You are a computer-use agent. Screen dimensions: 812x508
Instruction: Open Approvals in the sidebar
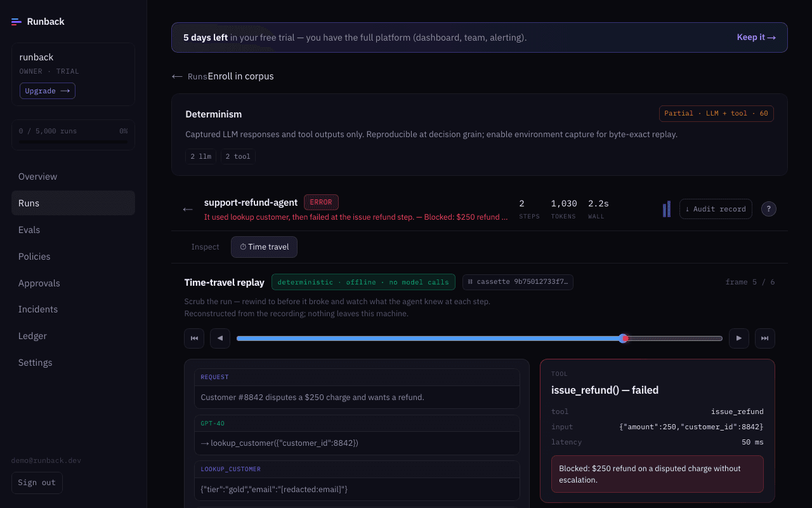(73, 283)
